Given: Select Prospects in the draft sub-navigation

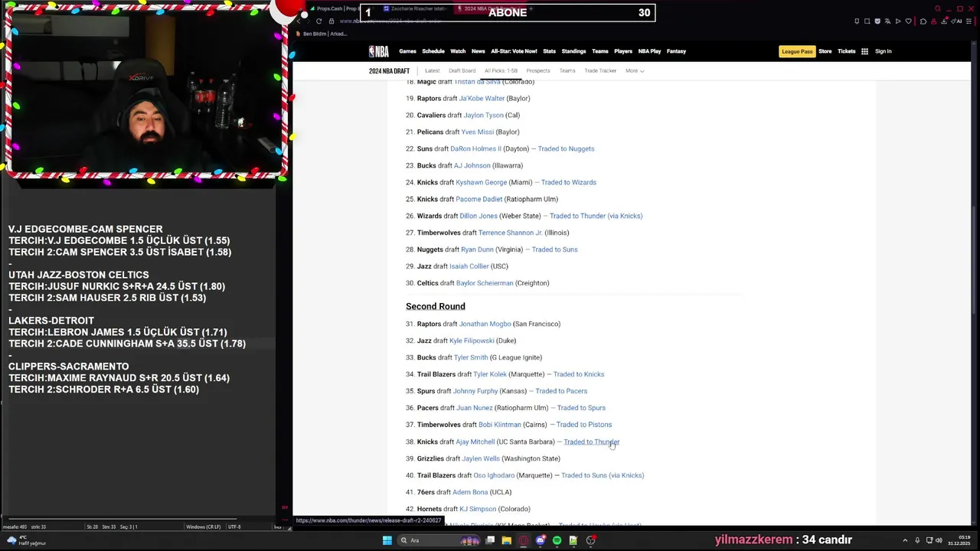Looking at the screenshot, I should click(538, 70).
